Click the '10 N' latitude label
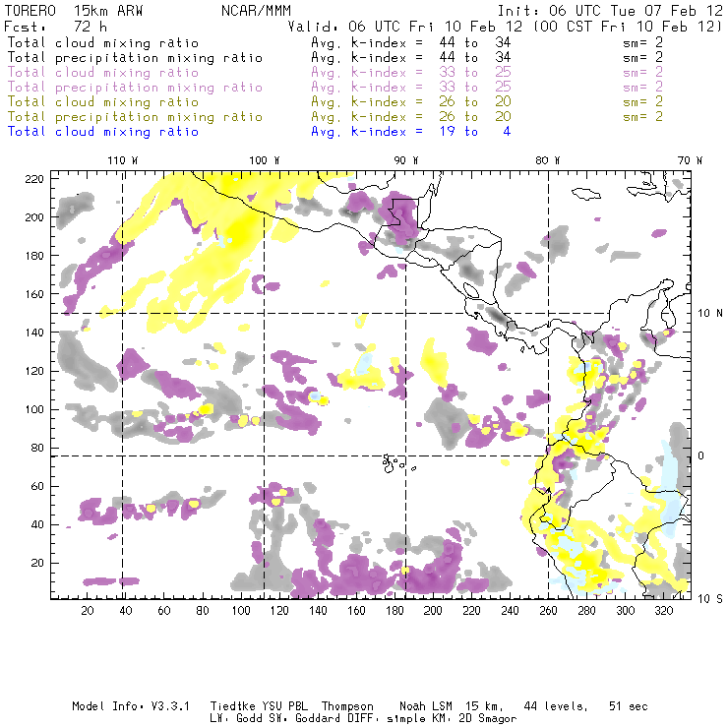Viewport: 728px width, 728px height. click(x=710, y=314)
